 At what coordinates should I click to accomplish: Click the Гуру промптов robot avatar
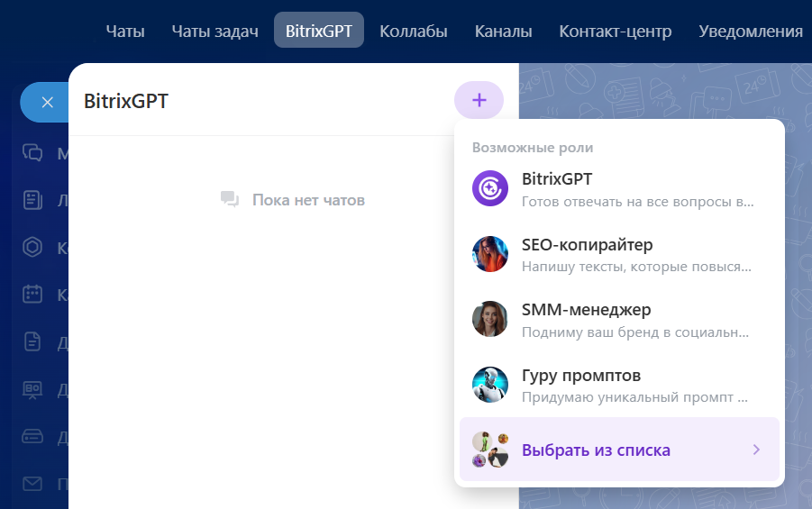pos(490,384)
